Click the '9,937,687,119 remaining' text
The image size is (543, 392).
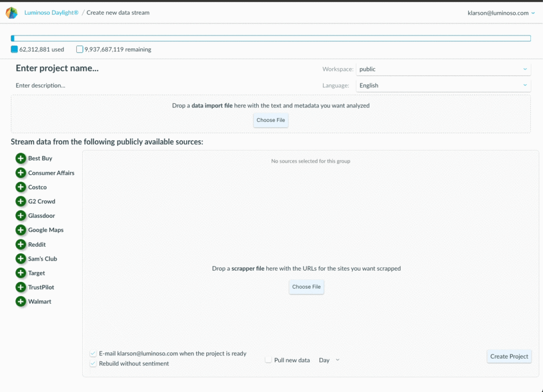coord(118,49)
